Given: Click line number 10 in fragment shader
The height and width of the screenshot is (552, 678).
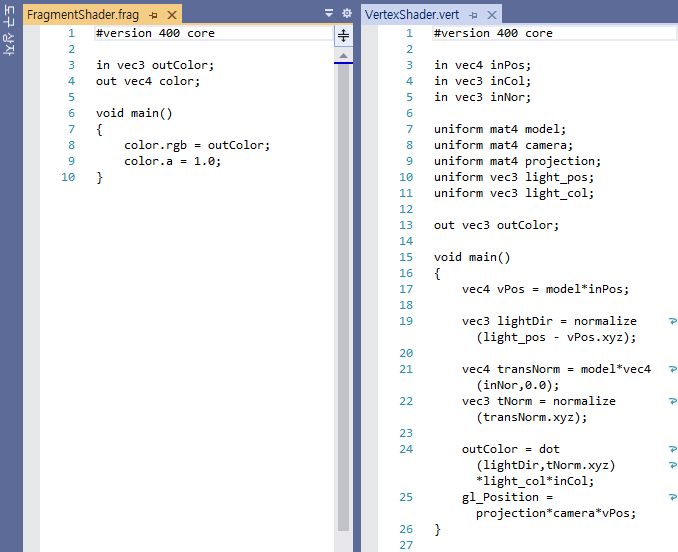Looking at the screenshot, I should (68, 177).
